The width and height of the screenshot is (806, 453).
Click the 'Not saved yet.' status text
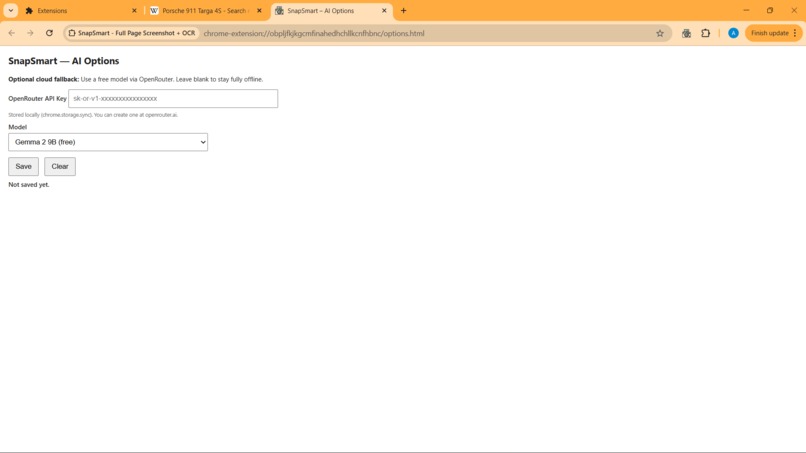pos(29,185)
